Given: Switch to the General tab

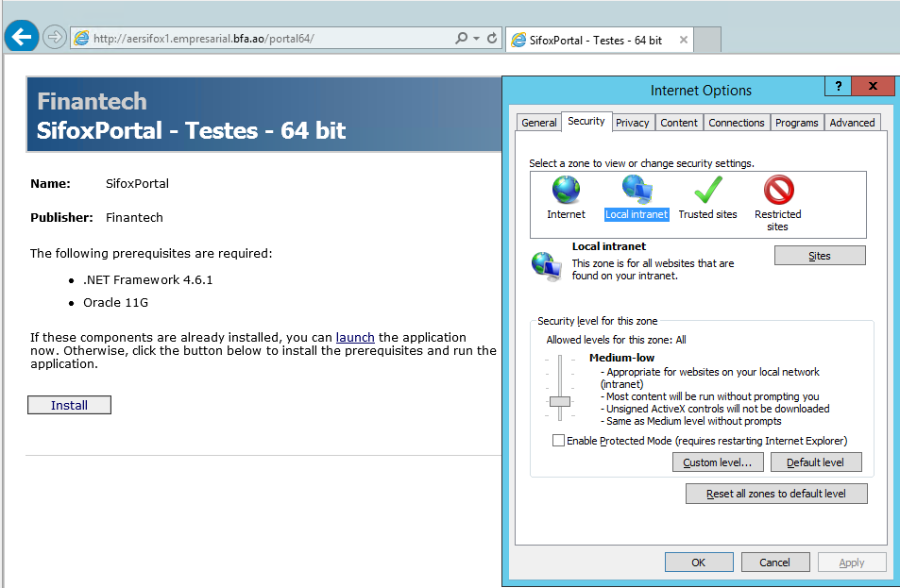Looking at the screenshot, I should pyautogui.click(x=539, y=122).
